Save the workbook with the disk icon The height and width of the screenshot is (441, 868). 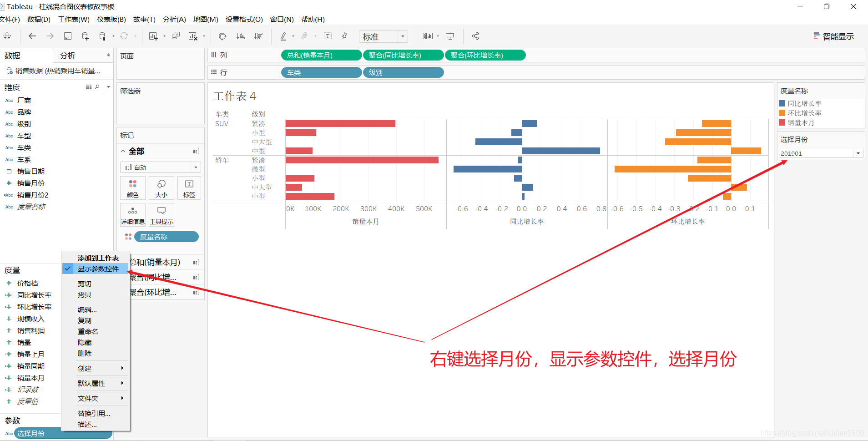click(x=68, y=36)
